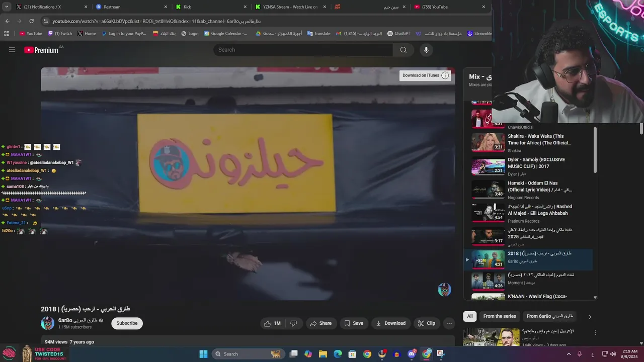
Task: Select the currently playing 6ar8o 2018 playlist item
Action: (x=528, y=259)
